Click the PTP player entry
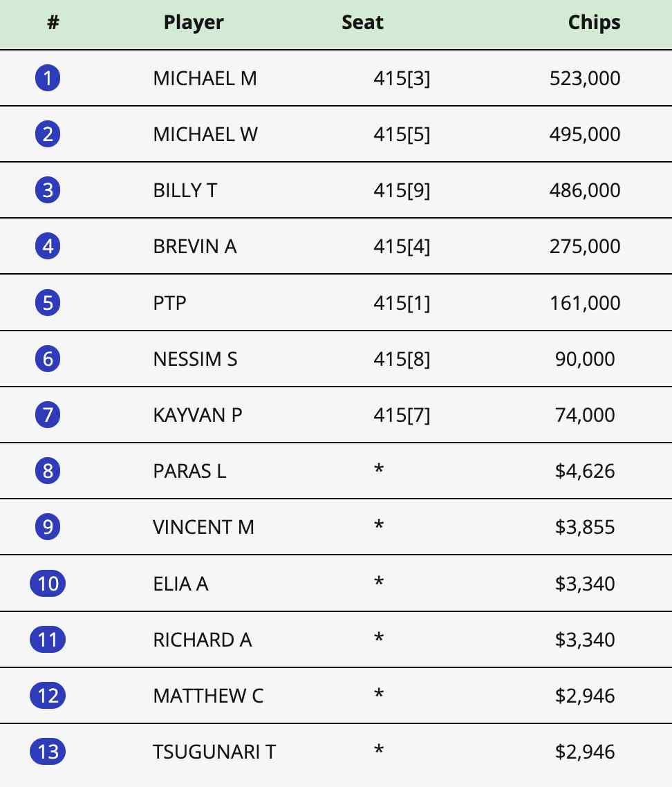The width and height of the screenshot is (672, 787). tap(169, 303)
